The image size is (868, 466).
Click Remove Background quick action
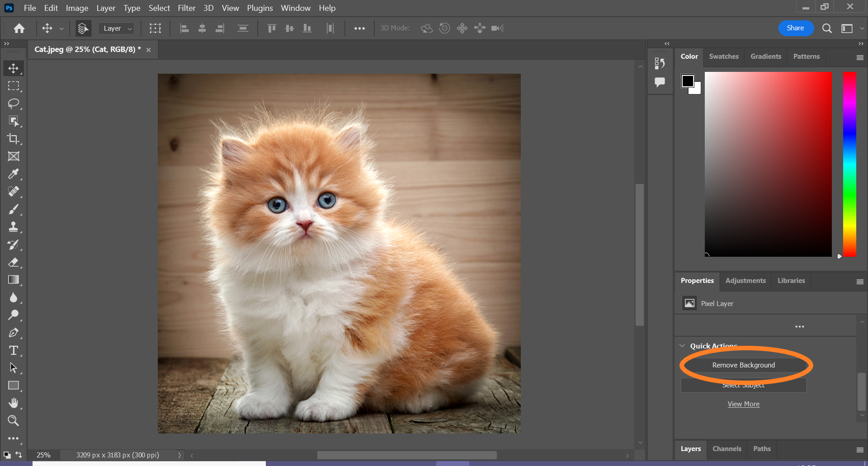[x=744, y=365]
